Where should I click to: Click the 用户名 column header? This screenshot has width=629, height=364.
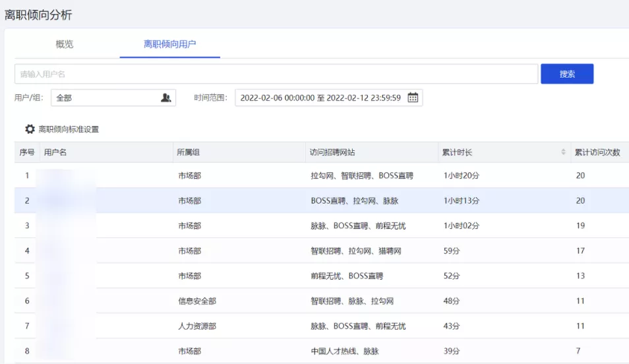(x=55, y=152)
